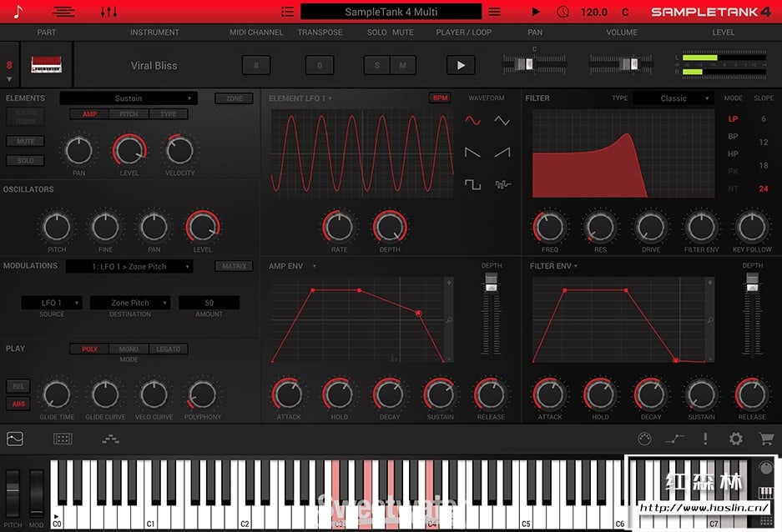Open the Classic filter type dropdown

[674, 98]
